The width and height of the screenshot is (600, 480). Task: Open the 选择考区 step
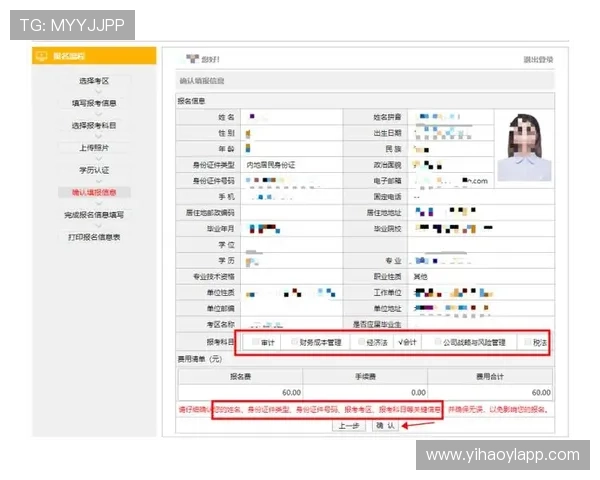tap(94, 81)
